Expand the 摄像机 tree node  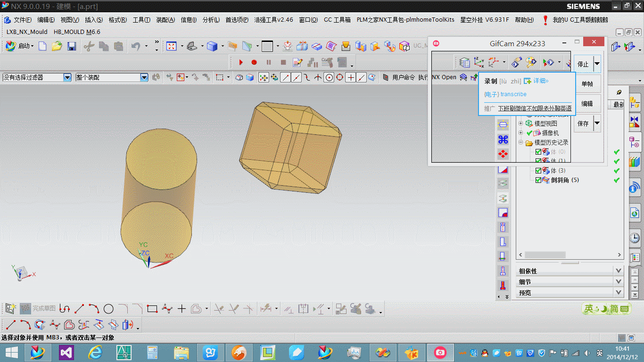[x=521, y=133]
